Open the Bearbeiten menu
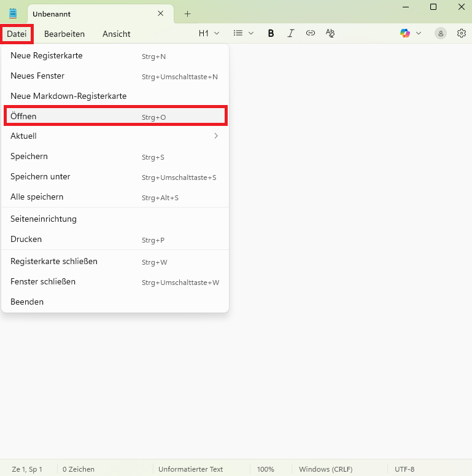472x476 pixels. click(x=64, y=34)
